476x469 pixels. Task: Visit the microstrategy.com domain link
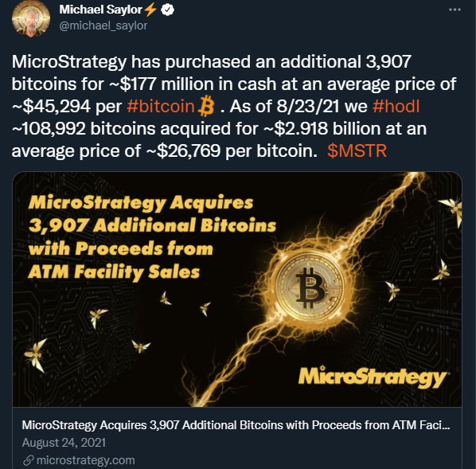point(86,460)
